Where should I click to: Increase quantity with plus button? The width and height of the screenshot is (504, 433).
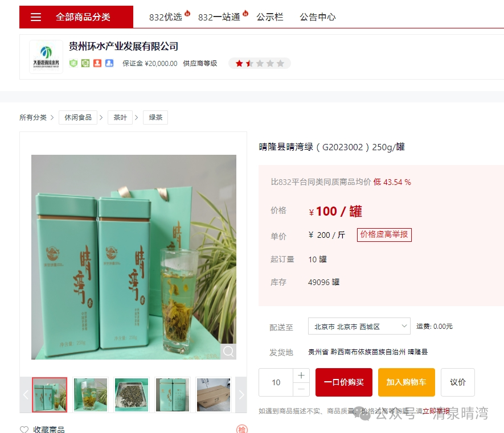(301, 375)
